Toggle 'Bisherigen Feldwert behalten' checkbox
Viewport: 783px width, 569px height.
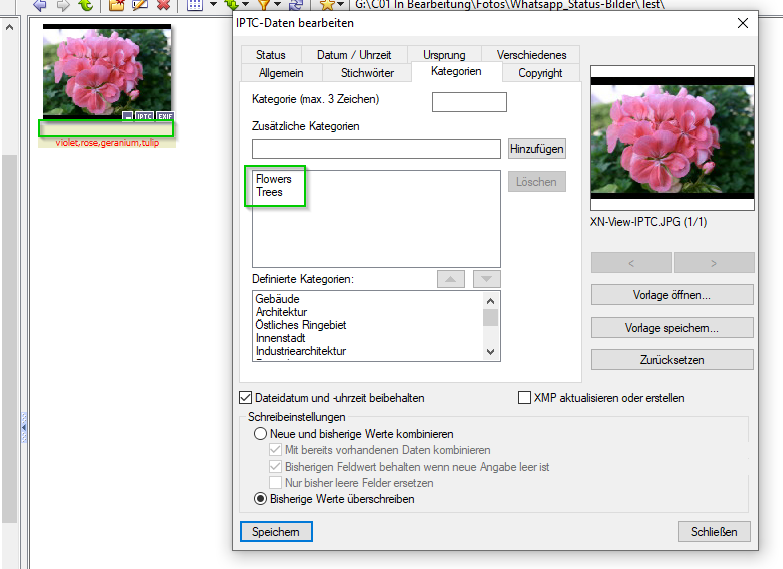[275, 467]
